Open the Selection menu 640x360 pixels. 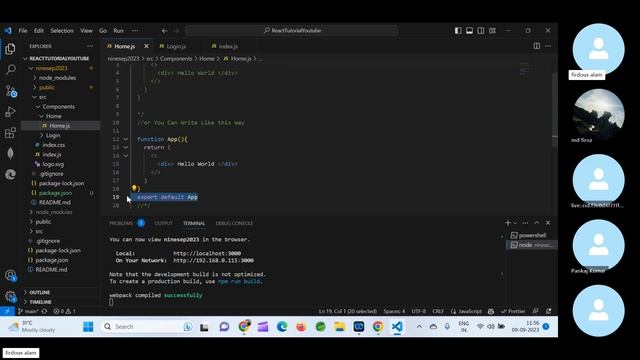(x=62, y=31)
